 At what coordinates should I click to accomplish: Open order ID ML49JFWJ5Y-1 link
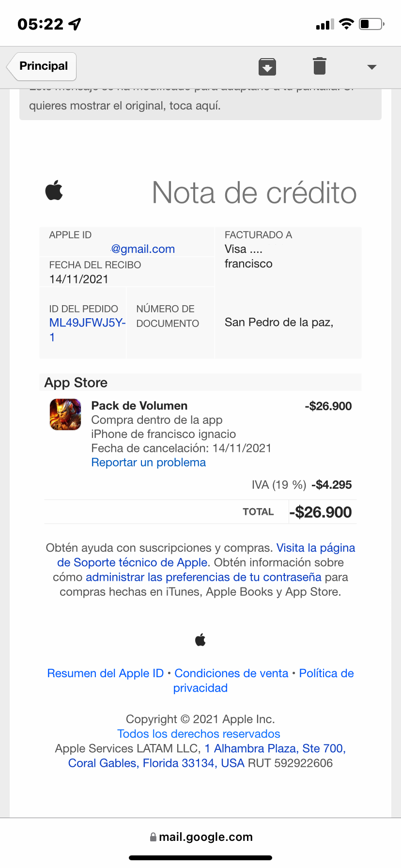[x=87, y=323]
